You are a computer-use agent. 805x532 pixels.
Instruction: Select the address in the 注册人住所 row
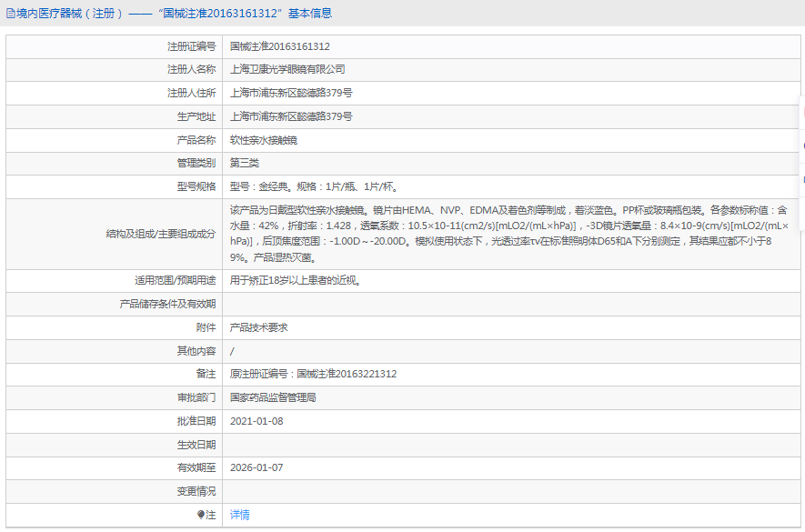[291, 93]
